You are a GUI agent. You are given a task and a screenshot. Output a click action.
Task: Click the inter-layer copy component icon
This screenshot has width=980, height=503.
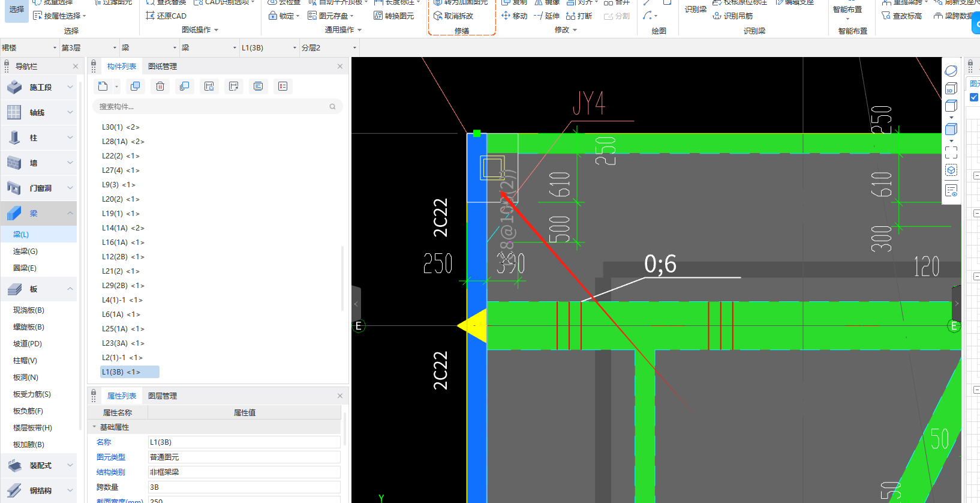point(185,86)
